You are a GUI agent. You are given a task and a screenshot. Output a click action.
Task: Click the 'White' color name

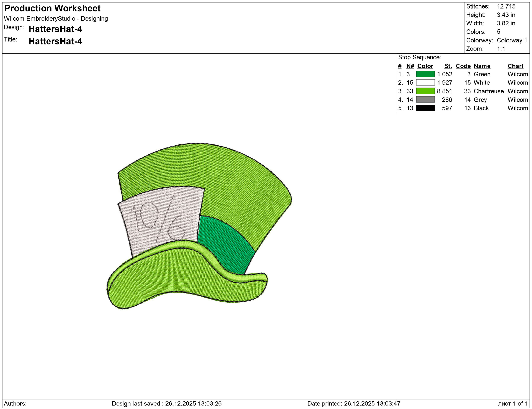(482, 83)
